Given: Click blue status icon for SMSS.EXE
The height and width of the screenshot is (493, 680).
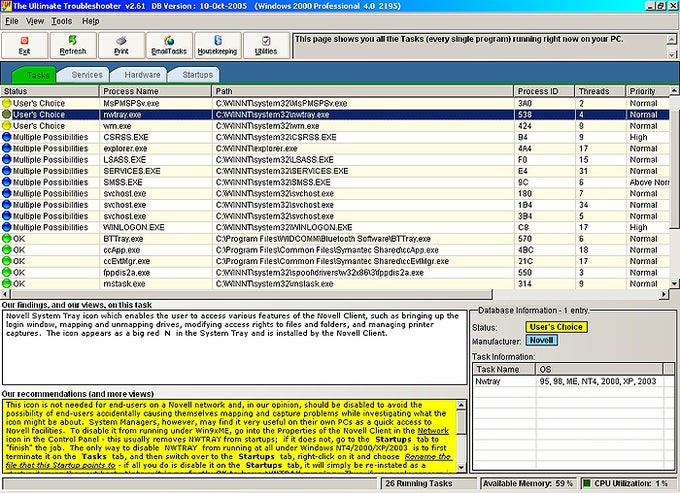Looking at the screenshot, I should tap(7, 182).
